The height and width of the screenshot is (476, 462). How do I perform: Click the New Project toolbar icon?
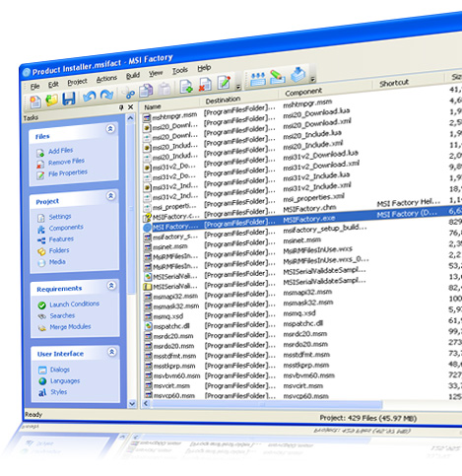click(35, 102)
